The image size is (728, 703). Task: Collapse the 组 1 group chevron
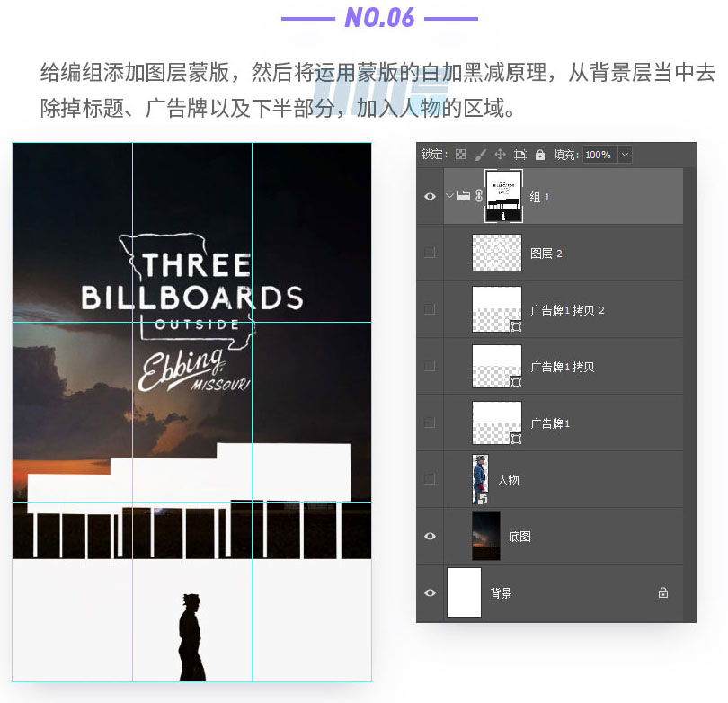449,196
